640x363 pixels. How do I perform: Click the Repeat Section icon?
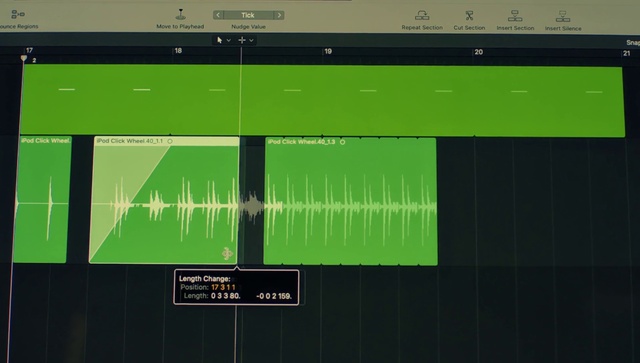pos(422,16)
